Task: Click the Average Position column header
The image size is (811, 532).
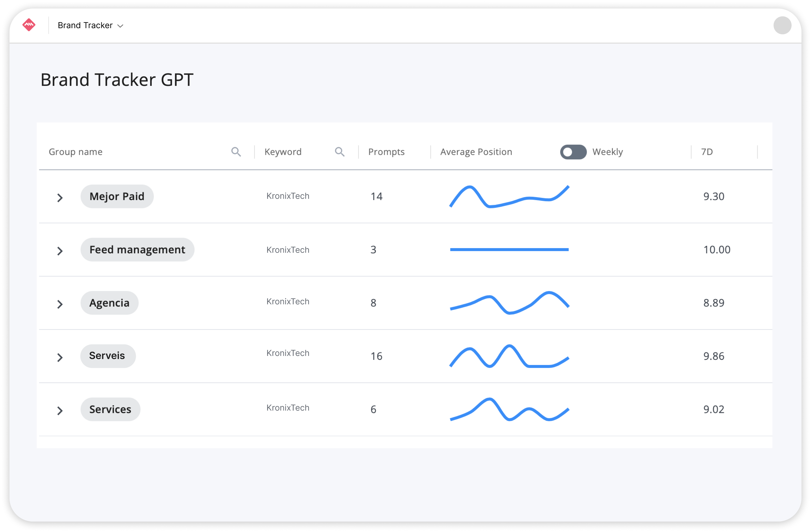Action: tap(476, 152)
